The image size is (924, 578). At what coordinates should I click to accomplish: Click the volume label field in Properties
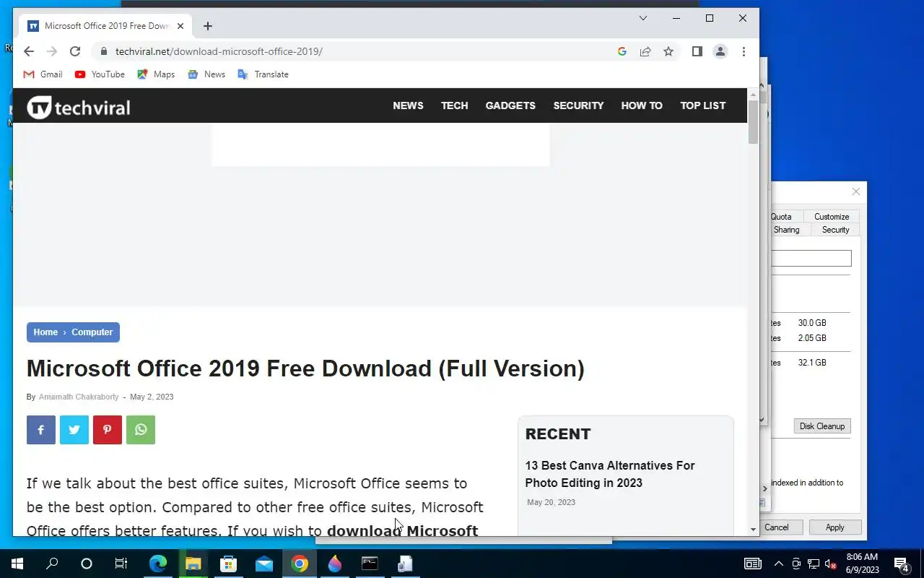point(811,258)
